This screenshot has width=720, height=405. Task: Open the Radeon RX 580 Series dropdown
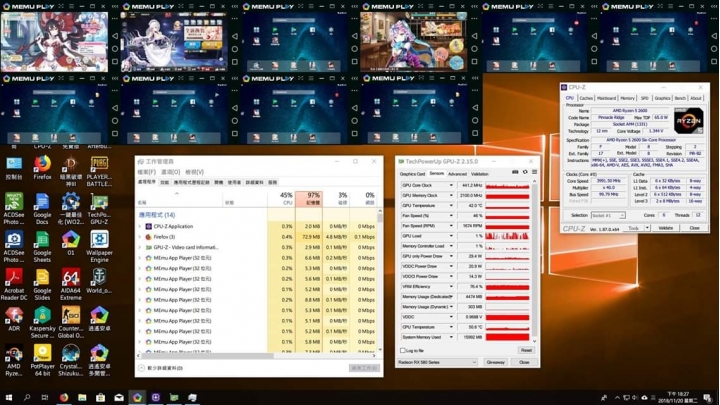[437, 362]
